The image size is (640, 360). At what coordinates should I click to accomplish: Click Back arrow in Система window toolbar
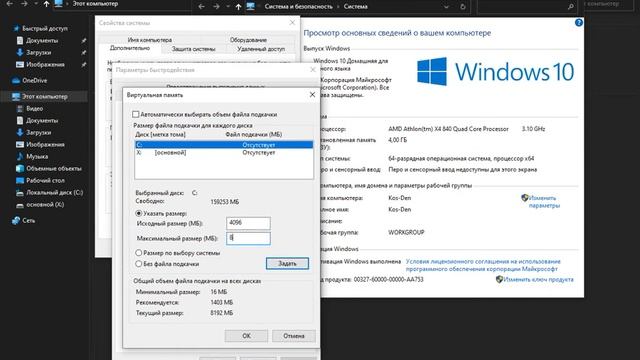coord(201,7)
